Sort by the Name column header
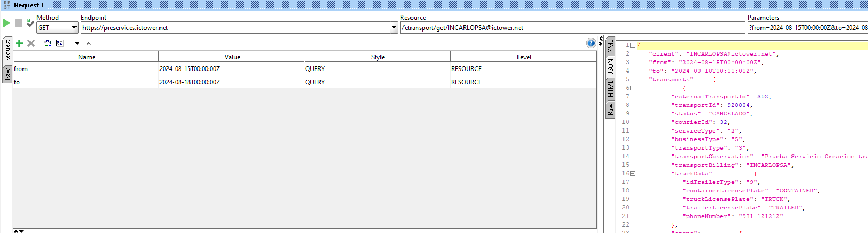 coord(86,57)
